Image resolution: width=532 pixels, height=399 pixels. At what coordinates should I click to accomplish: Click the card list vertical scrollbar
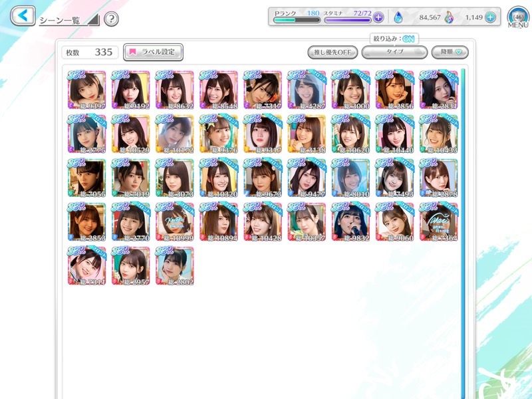point(463,234)
